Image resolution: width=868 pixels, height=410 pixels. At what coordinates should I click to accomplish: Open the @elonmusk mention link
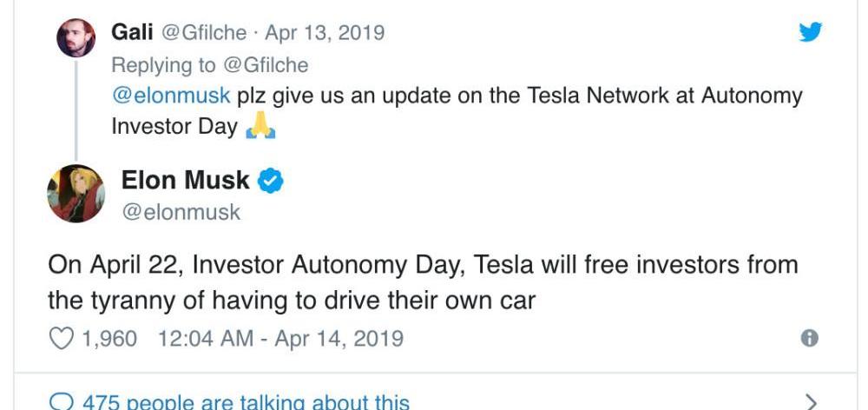pyautogui.click(x=171, y=95)
